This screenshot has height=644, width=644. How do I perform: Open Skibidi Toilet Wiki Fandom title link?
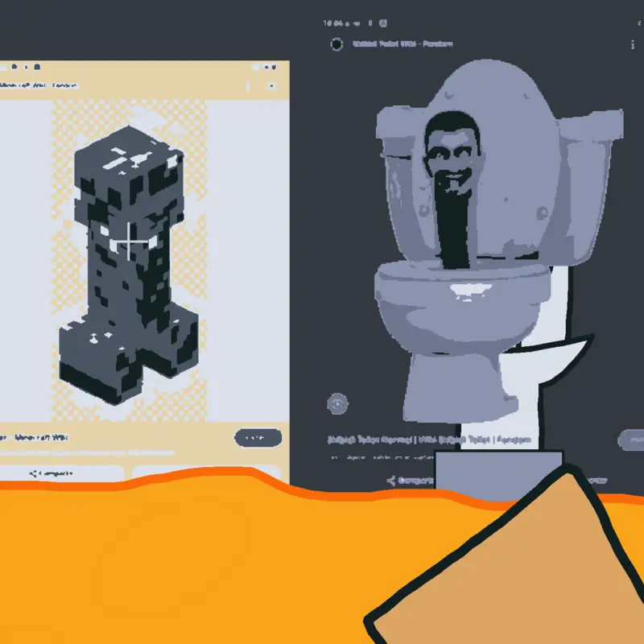[x=402, y=44]
